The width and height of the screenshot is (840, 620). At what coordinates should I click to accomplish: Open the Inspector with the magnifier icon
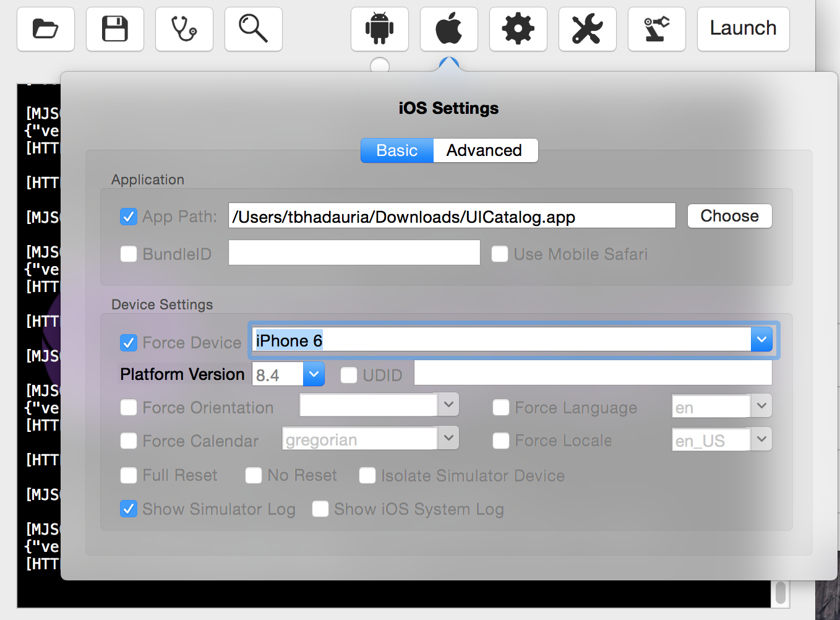(x=254, y=29)
